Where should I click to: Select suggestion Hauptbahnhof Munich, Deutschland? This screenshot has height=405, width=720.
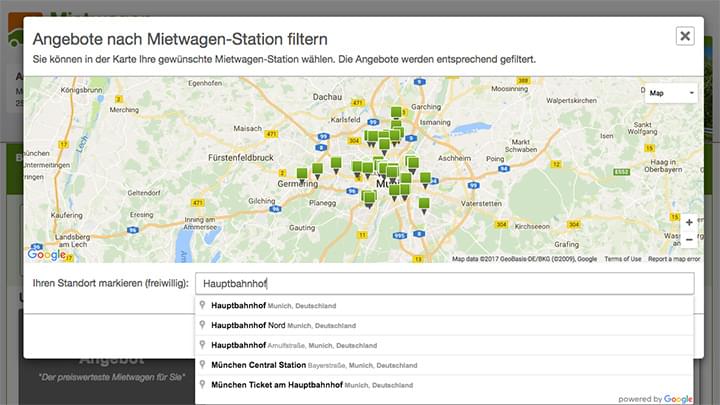(x=444, y=305)
